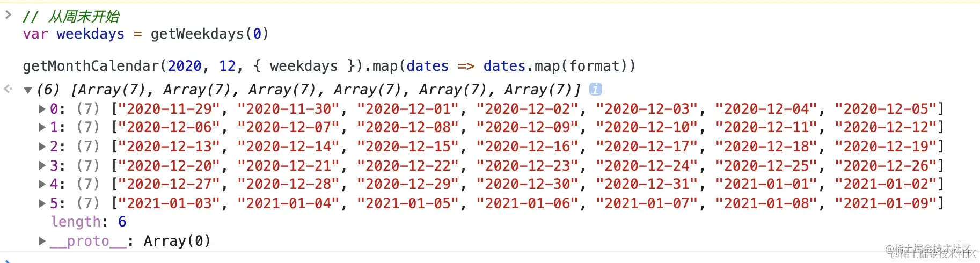Screen dimensions: 980x263
Task: Click the blue info icon after Array(7)]
Action: [595, 89]
